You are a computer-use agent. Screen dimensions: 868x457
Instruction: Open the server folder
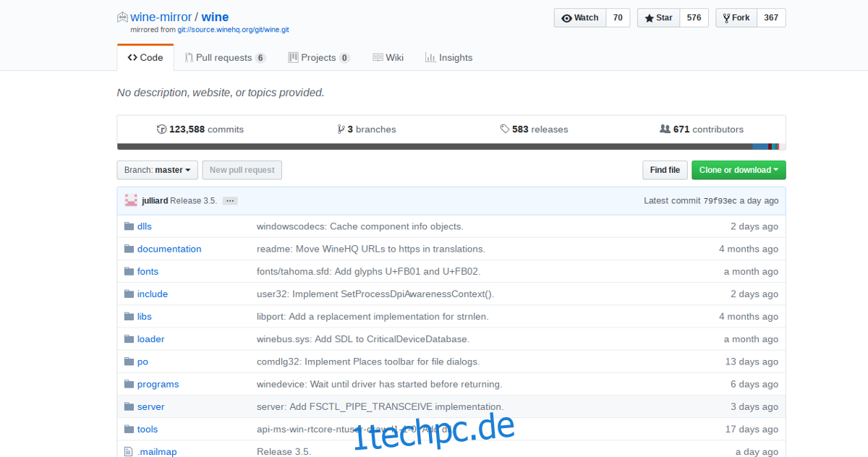(151, 406)
